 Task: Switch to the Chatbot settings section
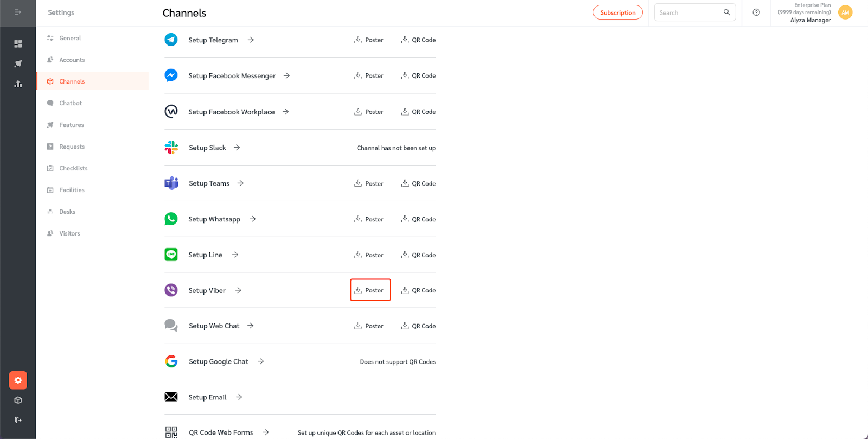70,103
